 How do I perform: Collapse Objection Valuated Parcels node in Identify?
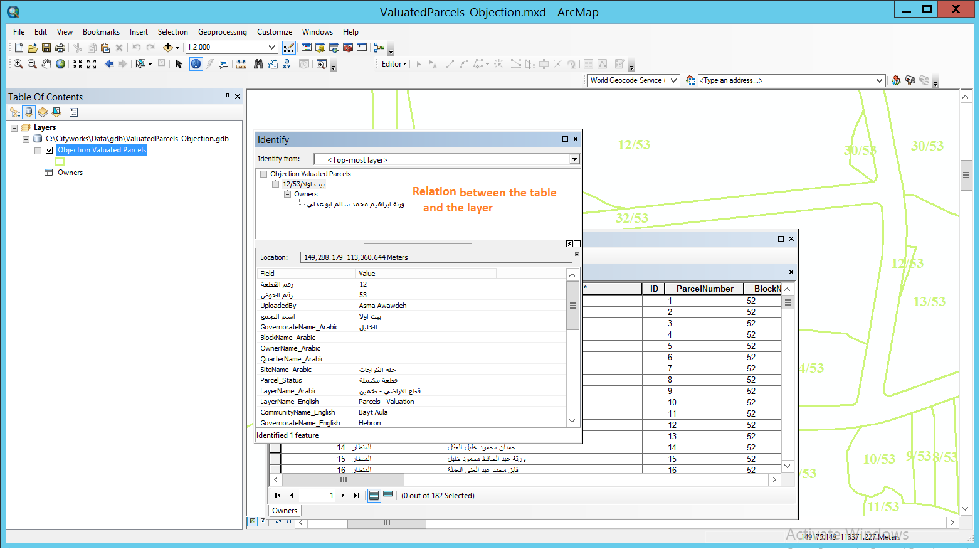(x=264, y=174)
